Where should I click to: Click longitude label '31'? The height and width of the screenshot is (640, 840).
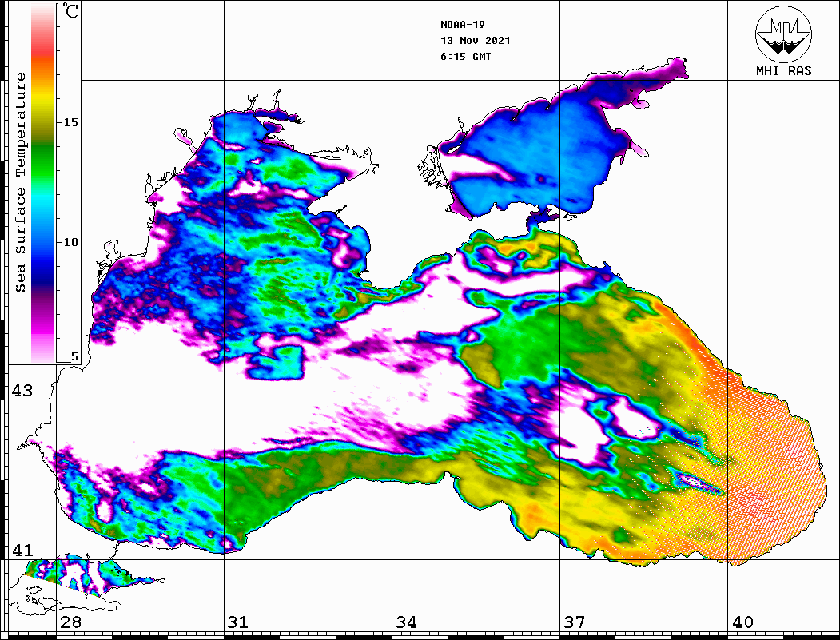coord(238,622)
